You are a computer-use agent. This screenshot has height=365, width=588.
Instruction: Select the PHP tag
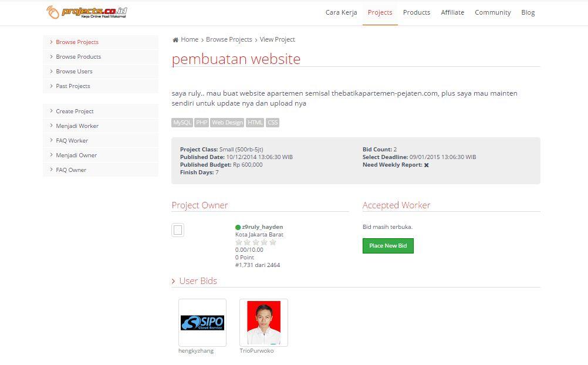point(201,123)
